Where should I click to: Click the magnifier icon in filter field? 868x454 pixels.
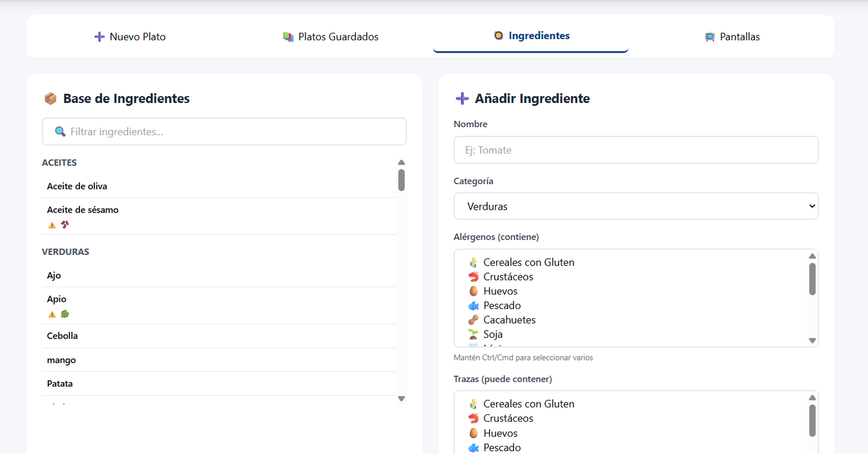[60, 131]
